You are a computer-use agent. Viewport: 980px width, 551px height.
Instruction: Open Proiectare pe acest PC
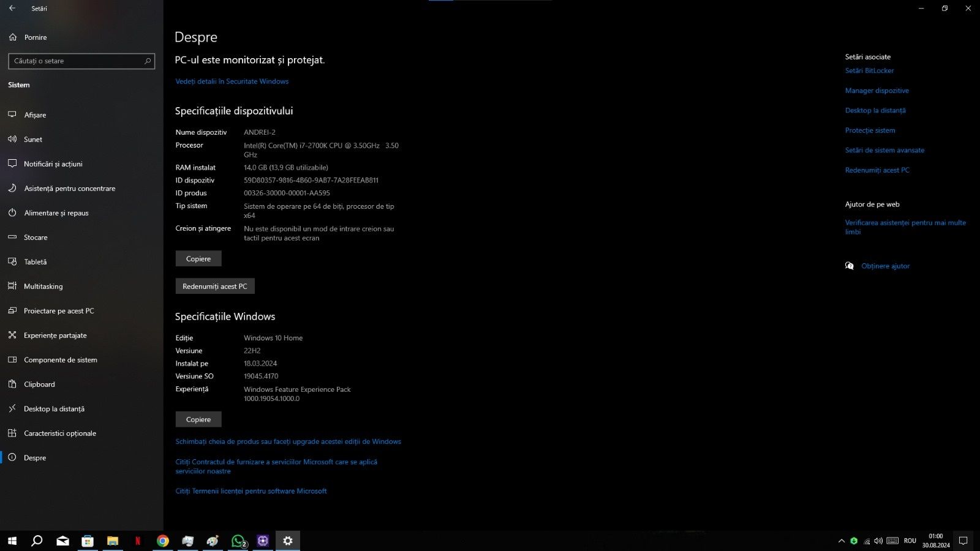pyautogui.click(x=81, y=311)
